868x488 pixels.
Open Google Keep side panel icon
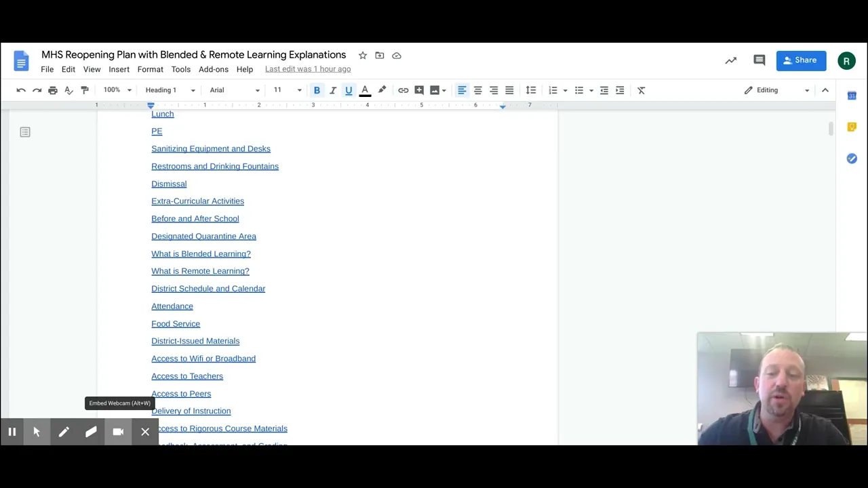(x=852, y=127)
